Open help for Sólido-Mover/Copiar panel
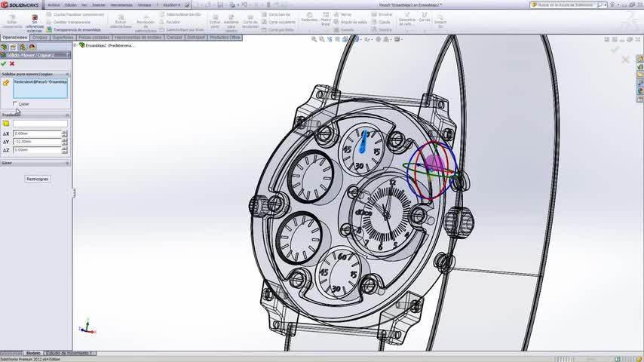 click(67, 54)
